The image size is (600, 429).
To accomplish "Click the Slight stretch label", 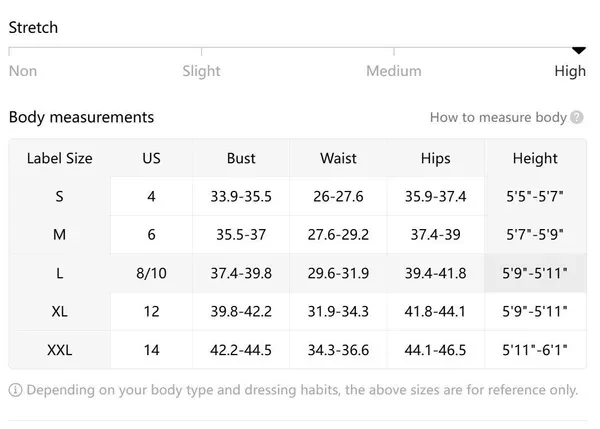I will pyautogui.click(x=201, y=71).
